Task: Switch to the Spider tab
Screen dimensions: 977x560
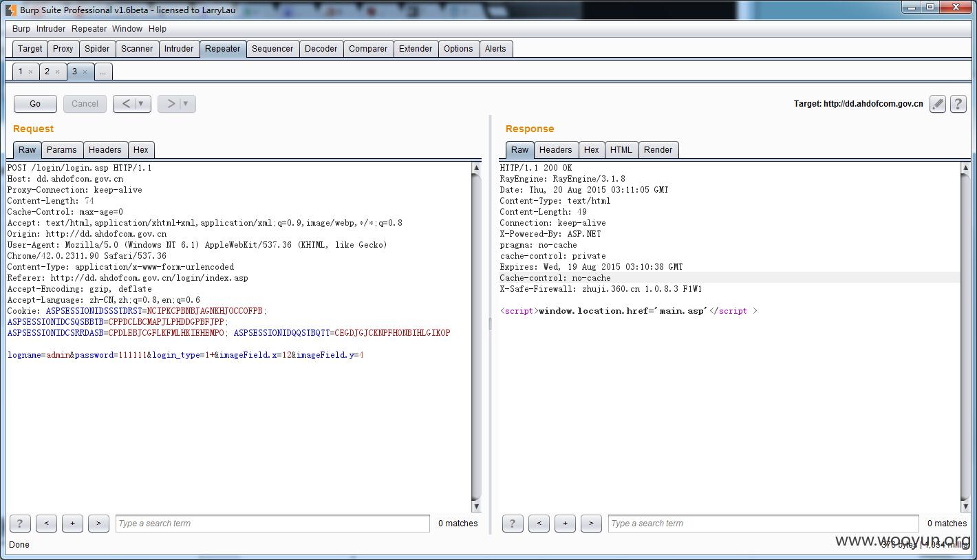Action: (97, 49)
